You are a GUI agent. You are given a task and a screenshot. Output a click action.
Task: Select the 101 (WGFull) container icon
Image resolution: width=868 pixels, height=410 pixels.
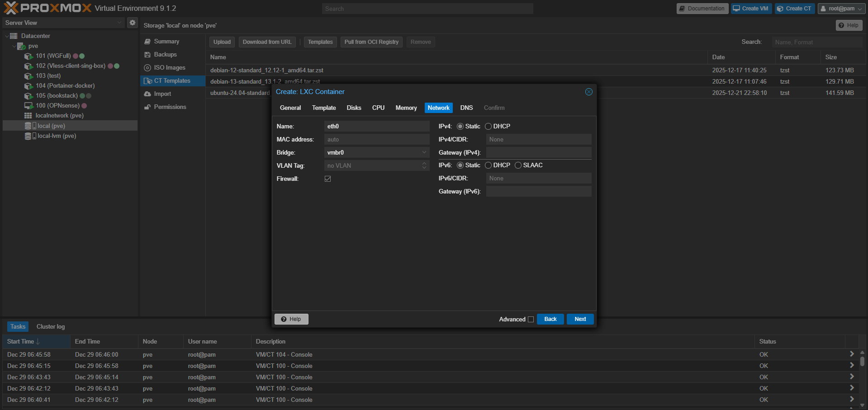pyautogui.click(x=28, y=56)
